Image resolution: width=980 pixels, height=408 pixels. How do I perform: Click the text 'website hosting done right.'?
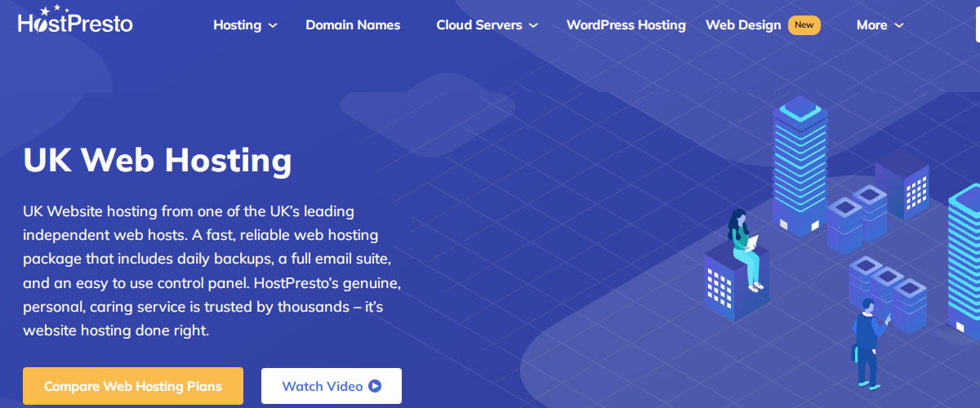[x=116, y=331]
